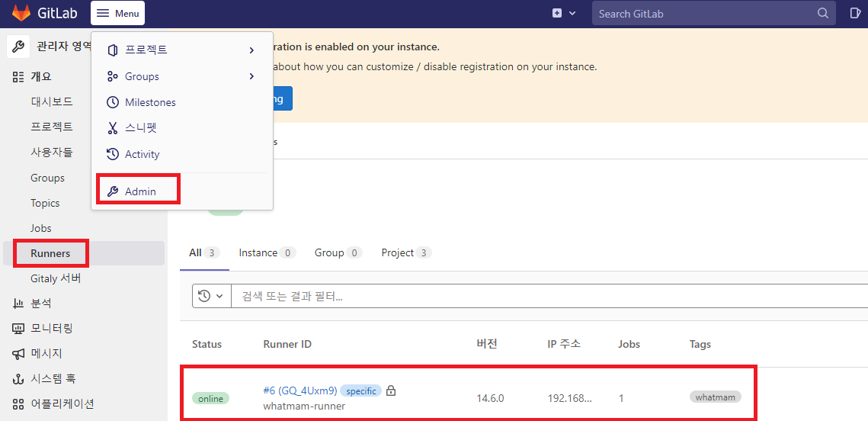Click the 분석 chart icon
Image resolution: width=868 pixels, height=421 pixels.
pos(18,304)
